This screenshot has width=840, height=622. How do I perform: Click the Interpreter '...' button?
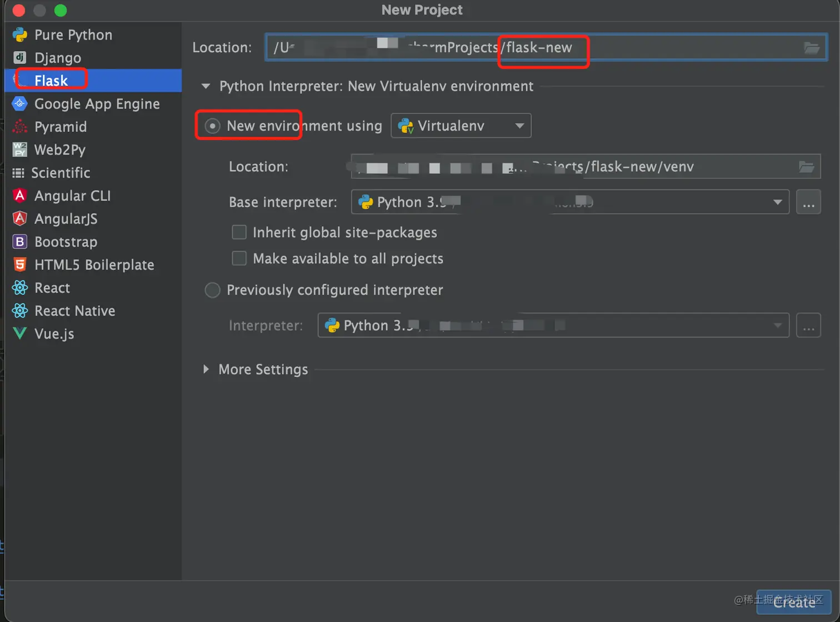pyautogui.click(x=808, y=325)
